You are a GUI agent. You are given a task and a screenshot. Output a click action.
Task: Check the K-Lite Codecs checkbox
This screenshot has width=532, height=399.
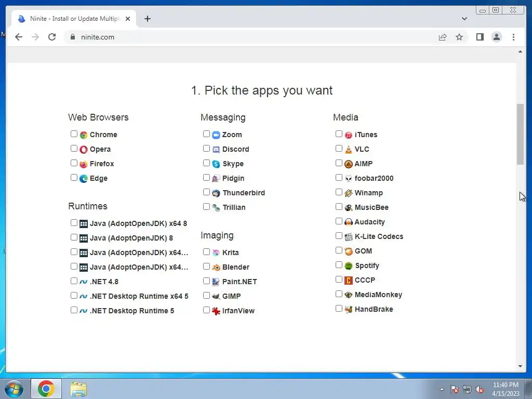tap(339, 236)
